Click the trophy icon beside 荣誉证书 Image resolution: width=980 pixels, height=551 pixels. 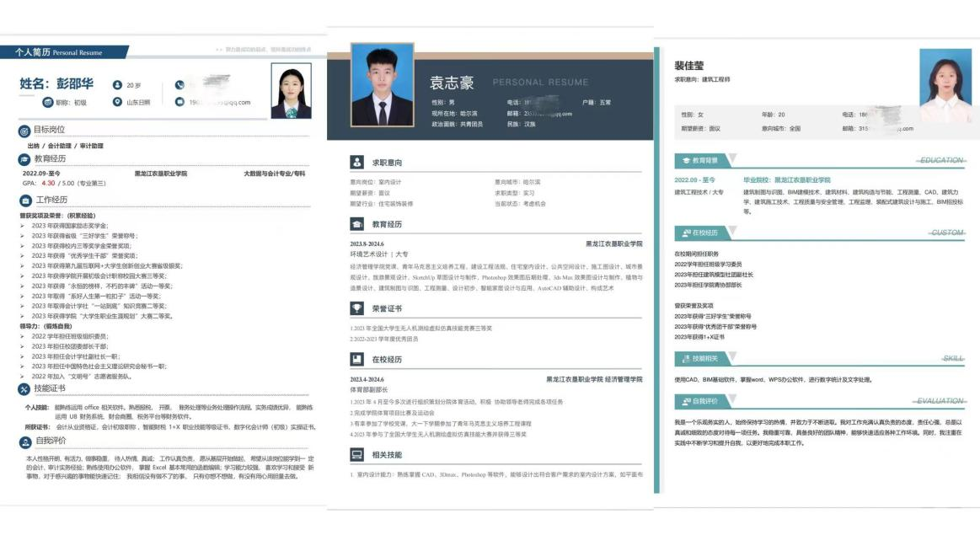pyautogui.click(x=357, y=308)
